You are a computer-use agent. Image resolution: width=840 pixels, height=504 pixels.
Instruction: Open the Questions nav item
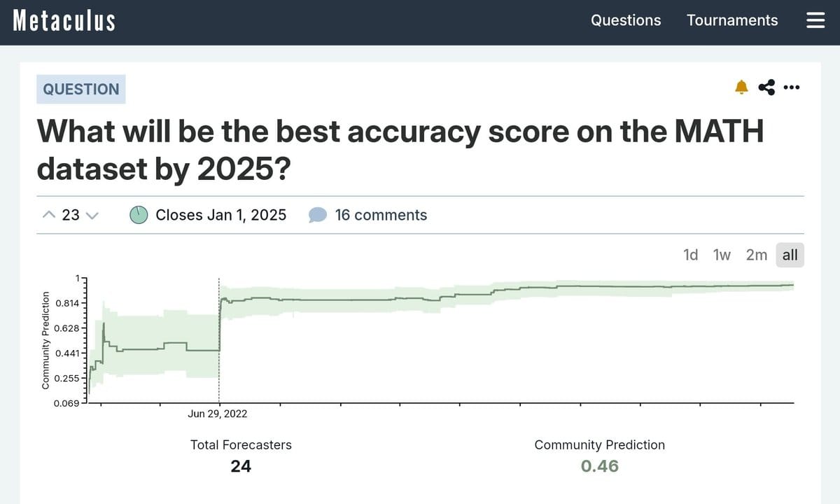pyautogui.click(x=626, y=20)
